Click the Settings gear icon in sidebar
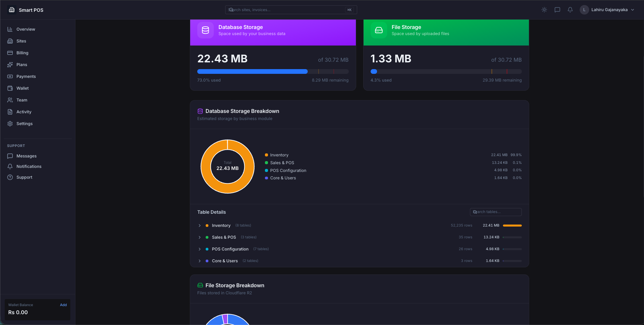 point(10,124)
